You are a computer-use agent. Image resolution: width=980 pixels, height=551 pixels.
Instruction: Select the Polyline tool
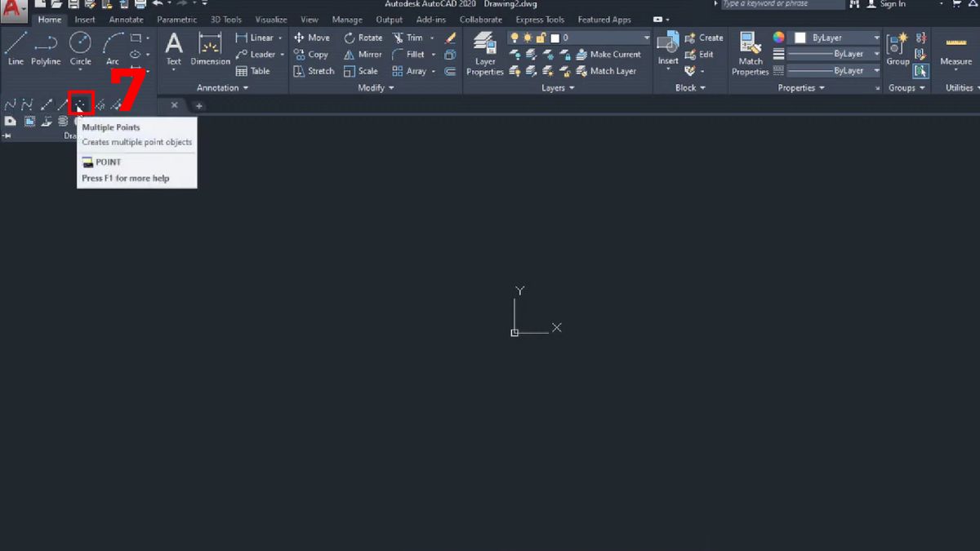[x=46, y=49]
